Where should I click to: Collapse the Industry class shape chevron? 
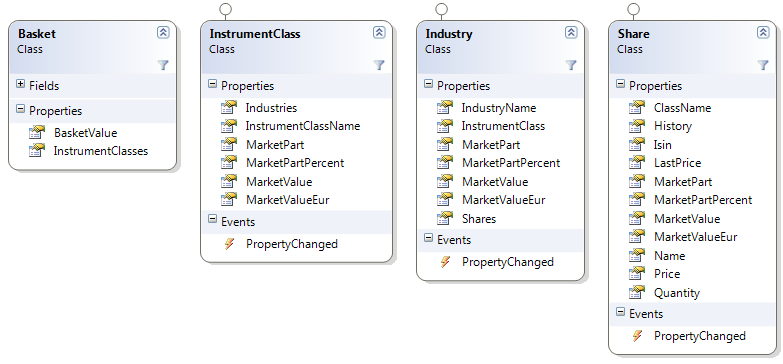[x=571, y=32]
